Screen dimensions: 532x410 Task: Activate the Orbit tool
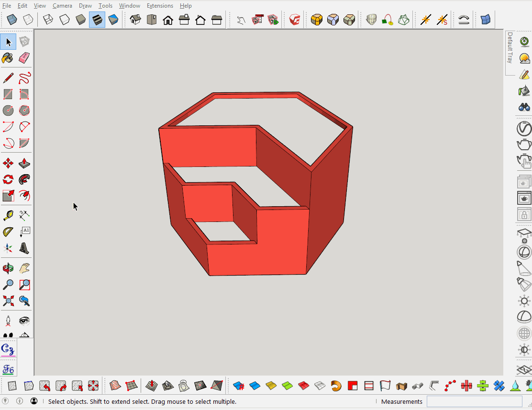(8, 267)
